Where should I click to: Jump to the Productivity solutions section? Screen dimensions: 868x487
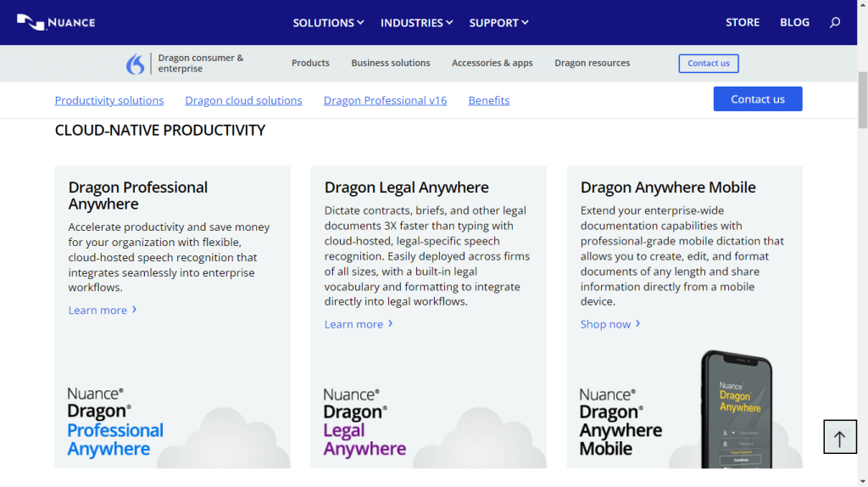[109, 100]
